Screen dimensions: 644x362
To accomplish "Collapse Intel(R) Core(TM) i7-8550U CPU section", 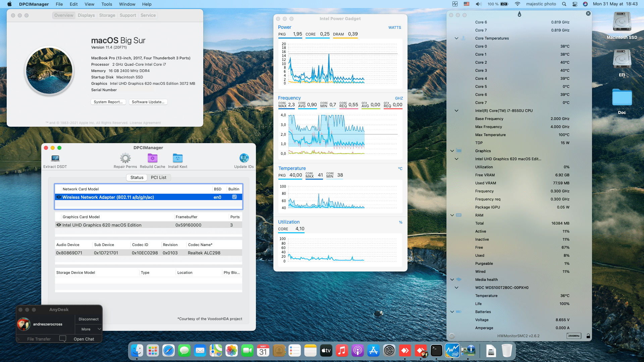I will (x=457, y=111).
